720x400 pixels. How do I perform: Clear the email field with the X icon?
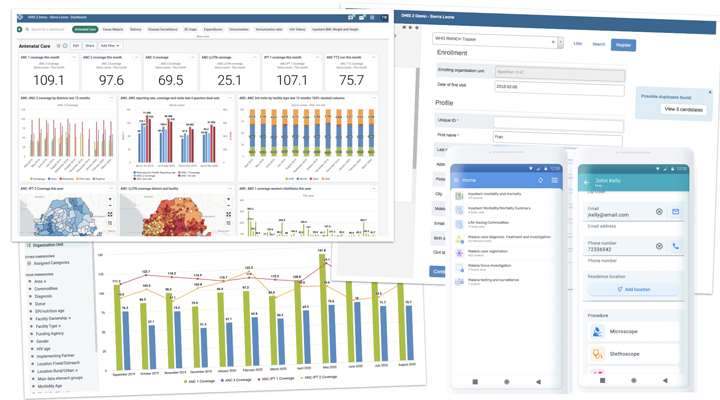coord(659,212)
